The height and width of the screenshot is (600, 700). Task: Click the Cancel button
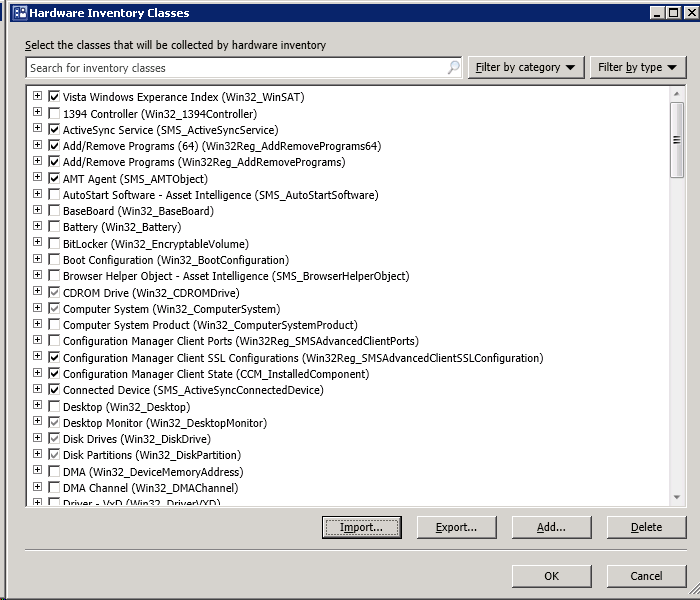[646, 576]
